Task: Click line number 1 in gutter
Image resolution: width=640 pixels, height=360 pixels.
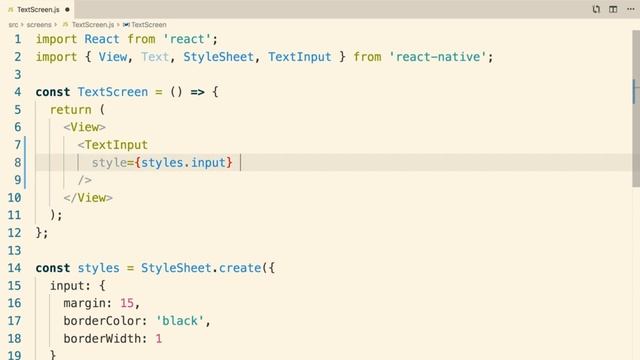Action: pyautogui.click(x=18, y=39)
